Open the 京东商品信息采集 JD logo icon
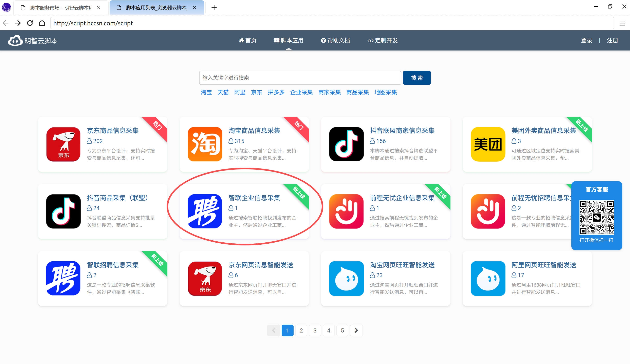This screenshot has width=630, height=364. 63,144
